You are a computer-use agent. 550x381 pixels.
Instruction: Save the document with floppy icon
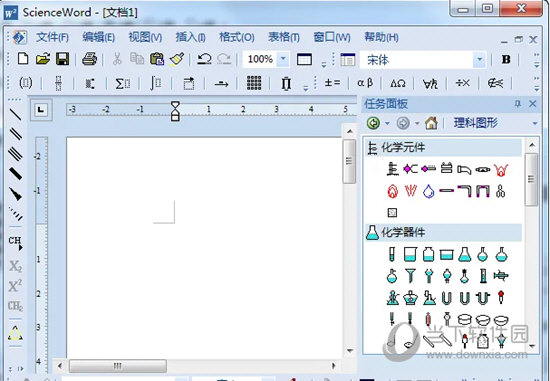(x=63, y=59)
